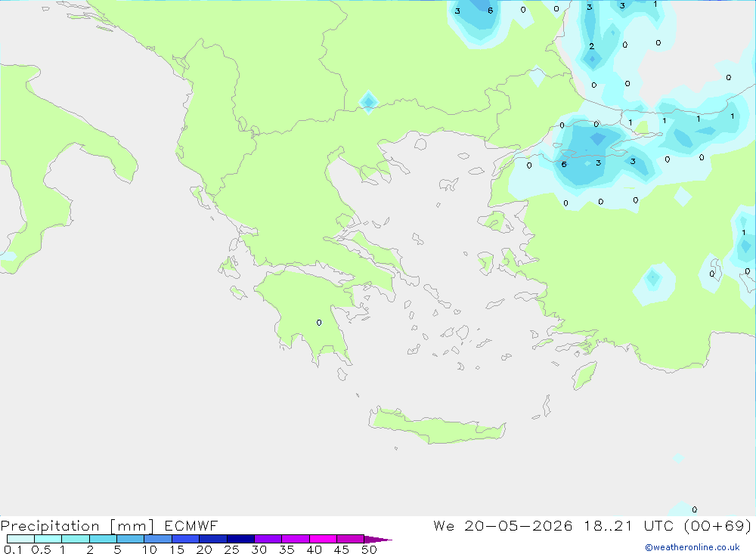
Task: Click the island of Crete on the map
Action: (x=438, y=426)
